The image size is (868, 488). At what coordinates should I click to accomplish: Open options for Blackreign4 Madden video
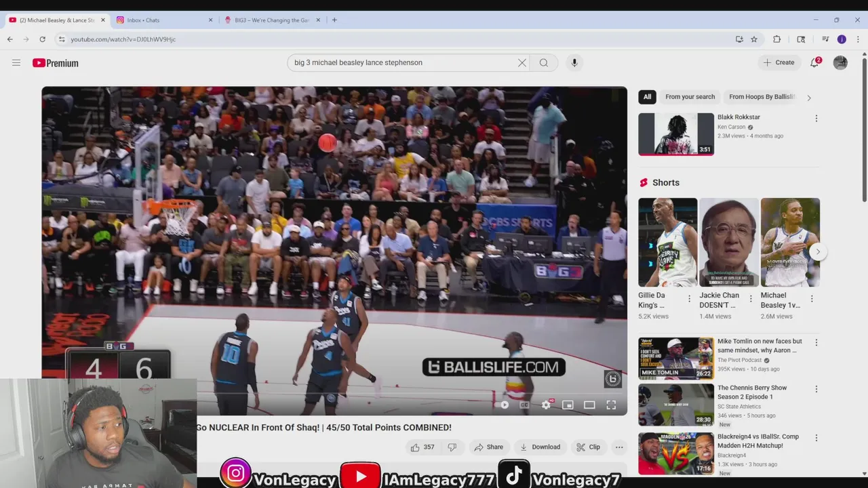[x=816, y=439]
